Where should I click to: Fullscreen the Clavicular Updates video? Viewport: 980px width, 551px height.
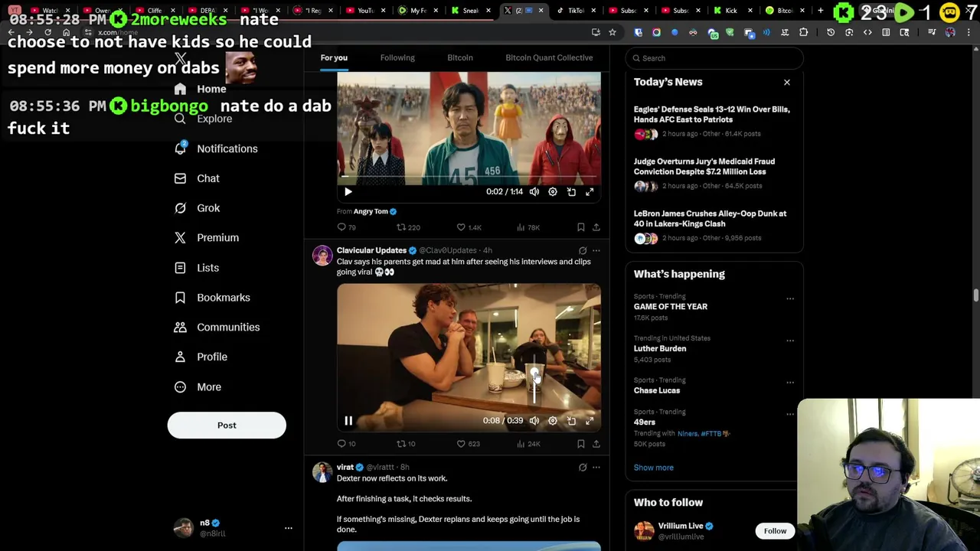tap(590, 421)
